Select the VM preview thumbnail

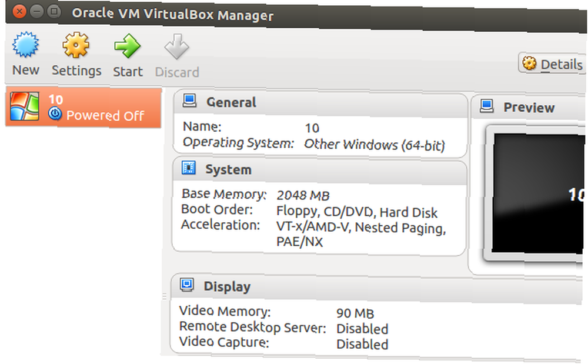point(538,194)
